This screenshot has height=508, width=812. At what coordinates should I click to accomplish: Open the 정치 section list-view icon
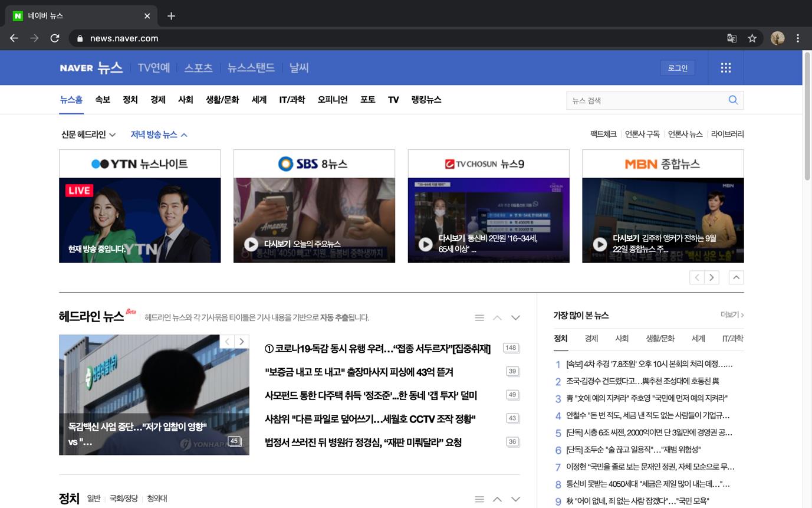coord(479,499)
